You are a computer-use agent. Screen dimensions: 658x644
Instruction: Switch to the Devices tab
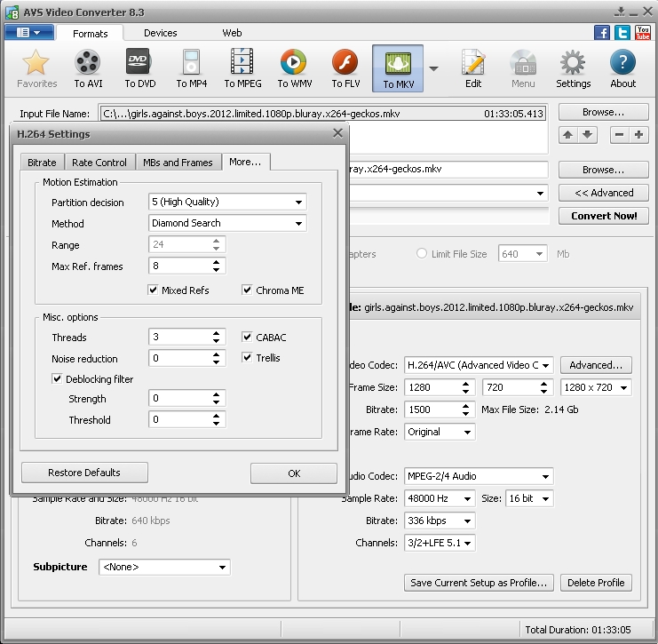pyautogui.click(x=161, y=33)
